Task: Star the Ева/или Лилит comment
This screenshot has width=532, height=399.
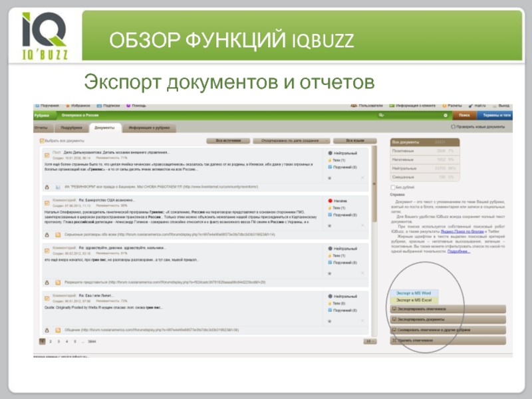Action: (329, 321)
